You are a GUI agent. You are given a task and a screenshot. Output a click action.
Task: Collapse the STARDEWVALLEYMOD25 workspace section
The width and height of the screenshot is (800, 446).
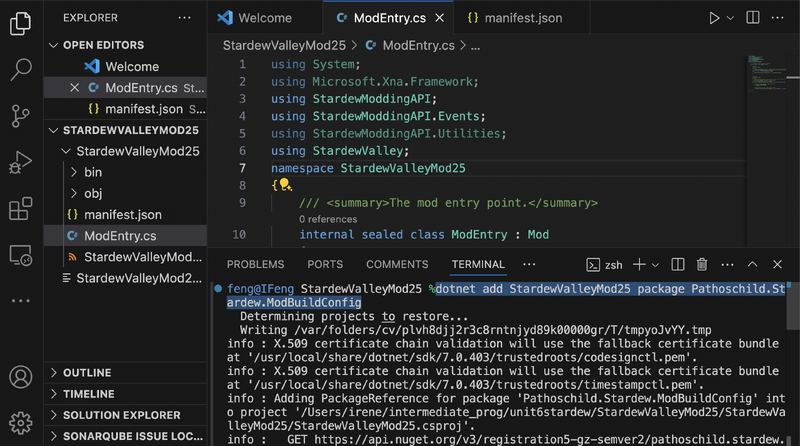pyautogui.click(x=125, y=130)
